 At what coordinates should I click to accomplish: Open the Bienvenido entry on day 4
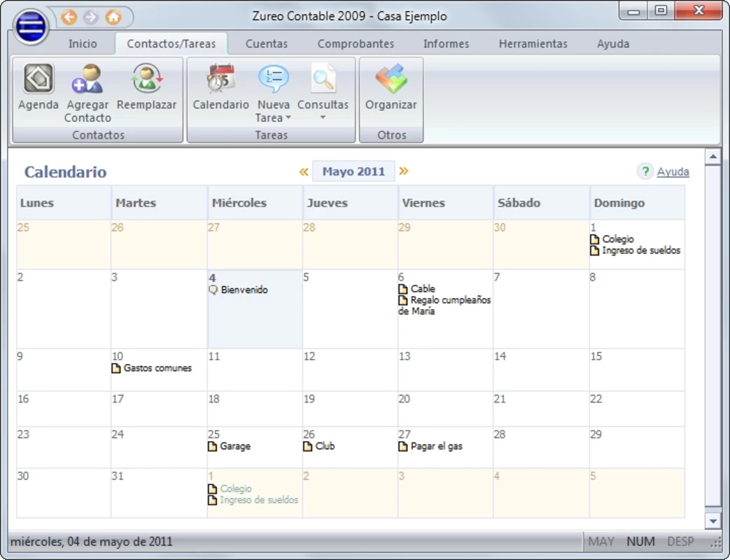click(x=244, y=290)
